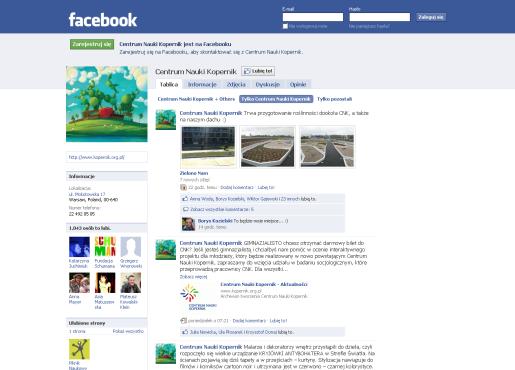
Task: Open Grzegorz's default silhouette avatar
Action: coord(131,247)
